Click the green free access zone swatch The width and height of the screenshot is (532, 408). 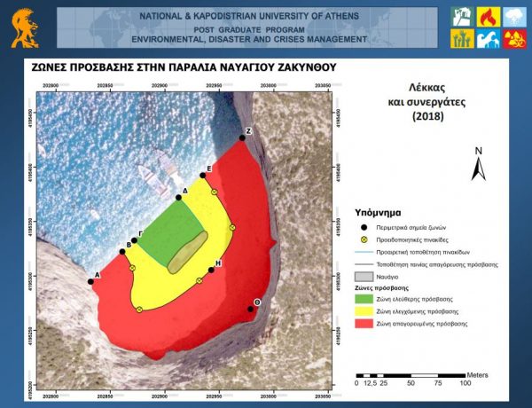tap(364, 301)
